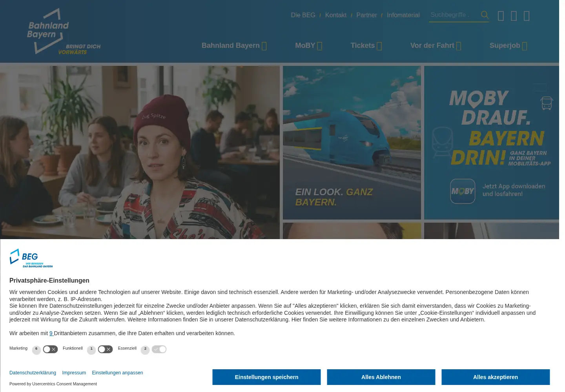
Task: Toggle the Essenziell cookies switch
Action: coord(159,349)
